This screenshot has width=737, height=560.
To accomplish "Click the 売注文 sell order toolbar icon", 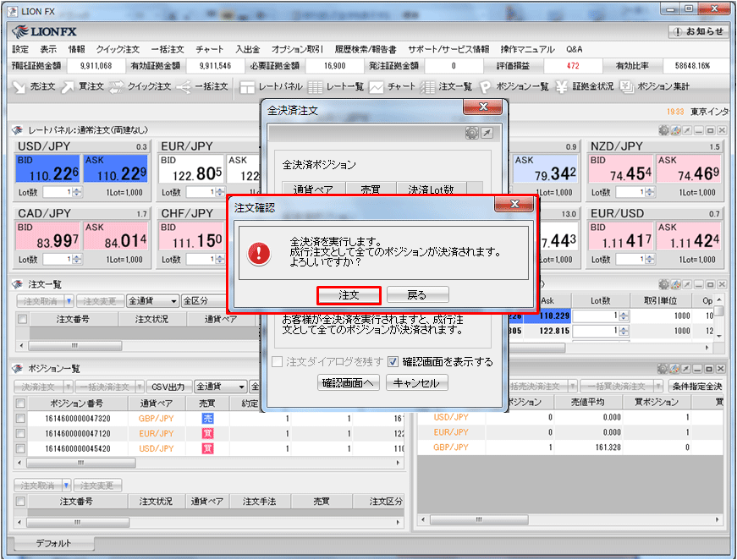I will click(x=19, y=86).
